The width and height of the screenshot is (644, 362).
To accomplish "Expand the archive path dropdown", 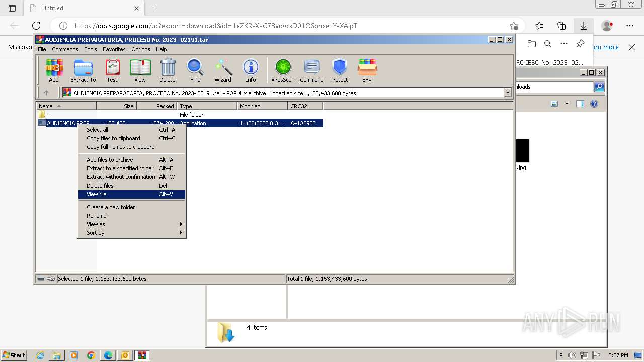I will (x=508, y=93).
